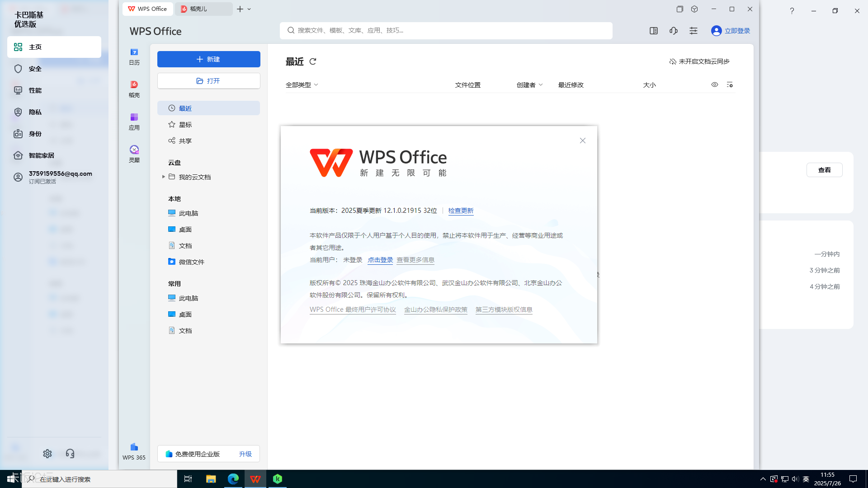
Task: Click 立即登录 to sign in
Action: [737, 31]
